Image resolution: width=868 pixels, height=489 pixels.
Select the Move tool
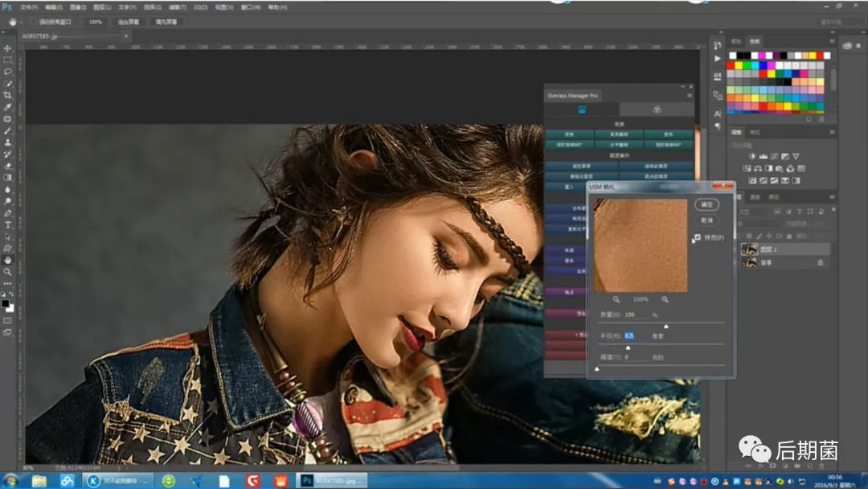(7, 48)
